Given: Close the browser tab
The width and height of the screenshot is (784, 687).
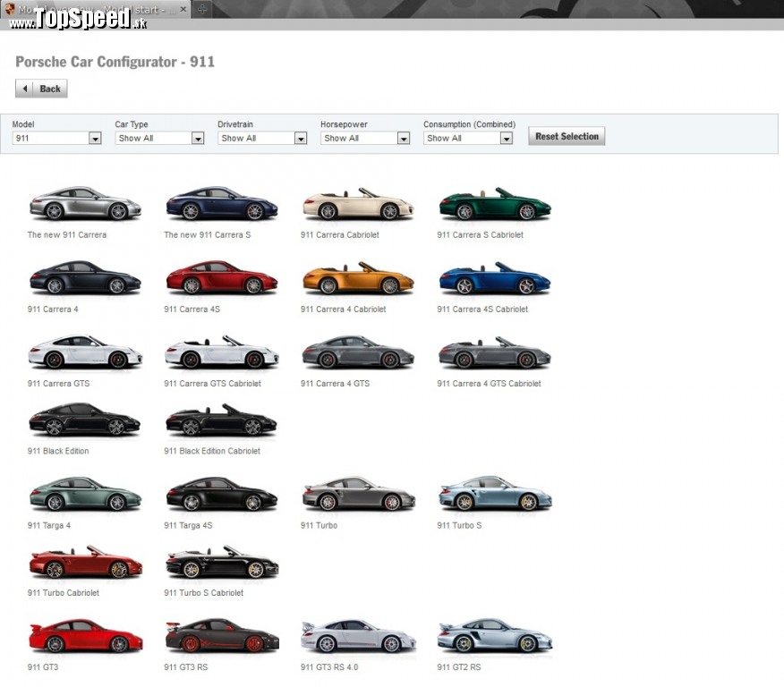Looking at the screenshot, I should [183, 9].
